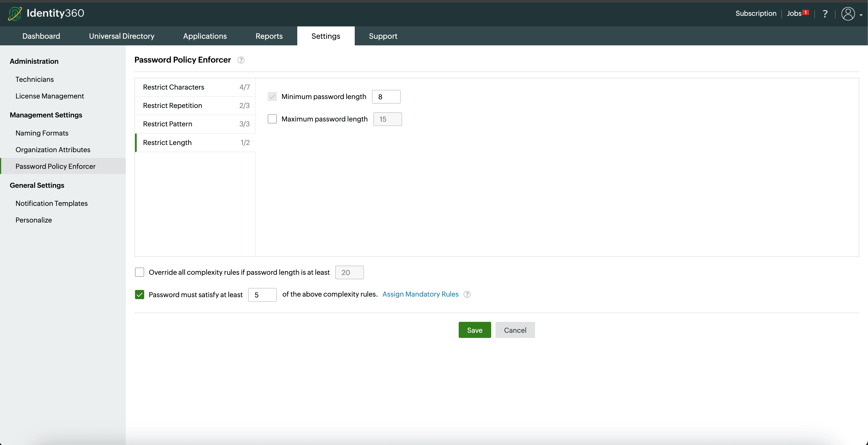Click the Identity360 logo icon
868x445 pixels.
pyautogui.click(x=15, y=13)
